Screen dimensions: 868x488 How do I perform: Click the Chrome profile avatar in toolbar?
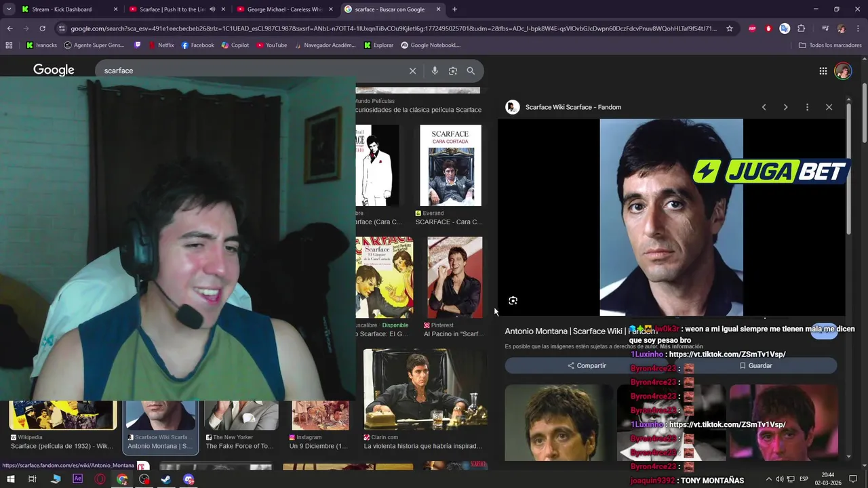842,28
